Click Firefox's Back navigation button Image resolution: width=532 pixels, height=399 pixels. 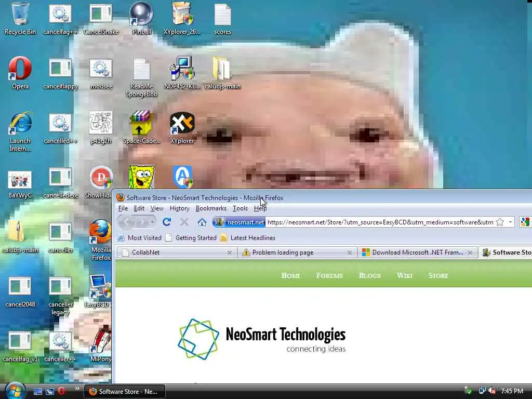pos(126,222)
